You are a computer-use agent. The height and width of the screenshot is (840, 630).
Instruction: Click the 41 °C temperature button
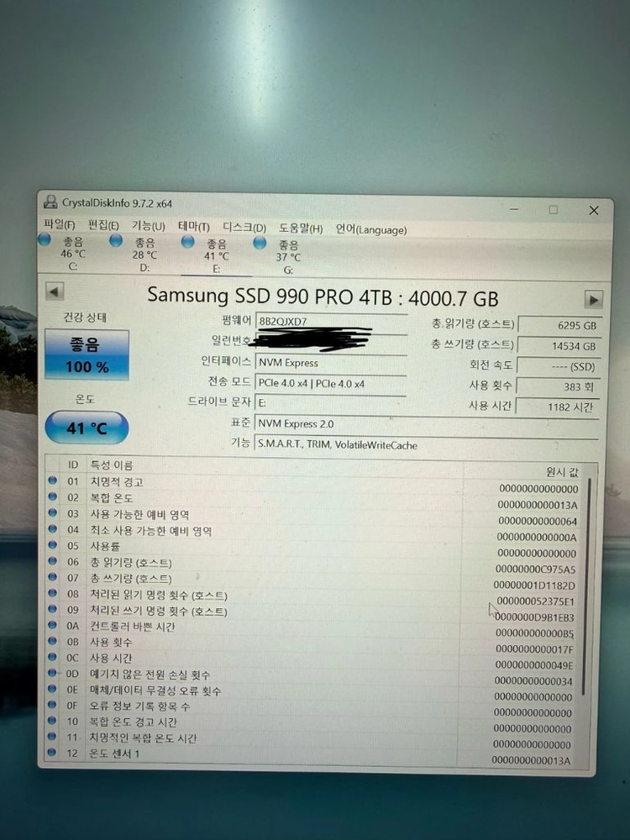click(x=87, y=428)
